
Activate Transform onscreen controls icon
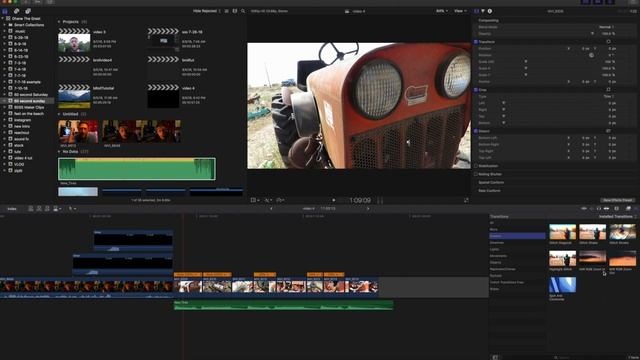coord(608,42)
